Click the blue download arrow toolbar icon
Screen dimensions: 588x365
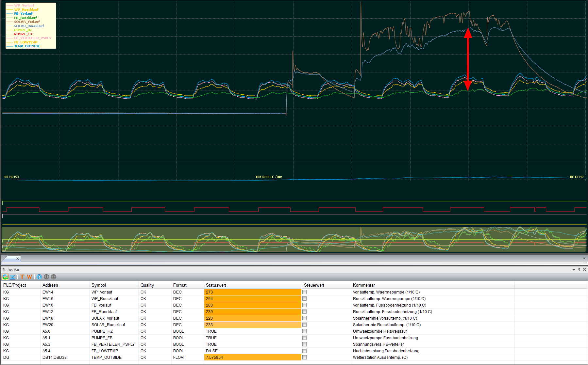(x=12, y=277)
